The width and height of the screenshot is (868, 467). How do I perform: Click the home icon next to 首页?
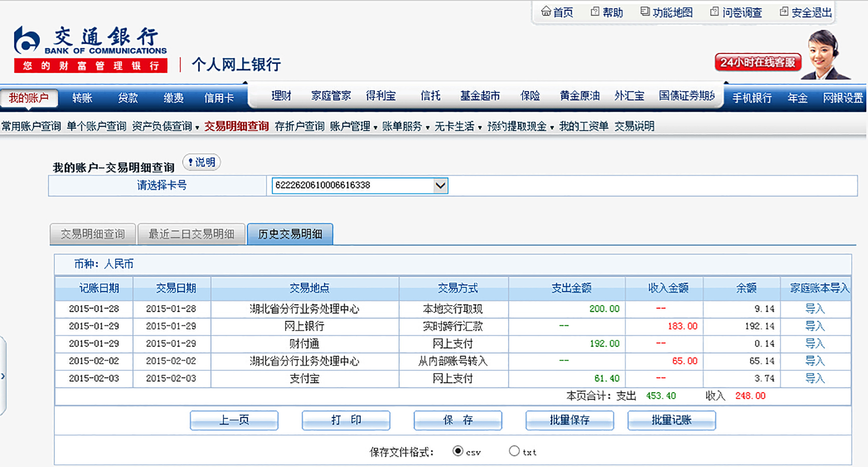[x=546, y=12]
